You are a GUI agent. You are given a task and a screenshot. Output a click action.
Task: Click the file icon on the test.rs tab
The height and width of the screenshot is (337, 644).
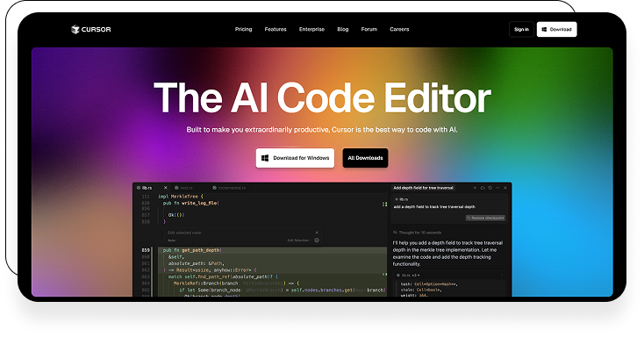(x=176, y=188)
